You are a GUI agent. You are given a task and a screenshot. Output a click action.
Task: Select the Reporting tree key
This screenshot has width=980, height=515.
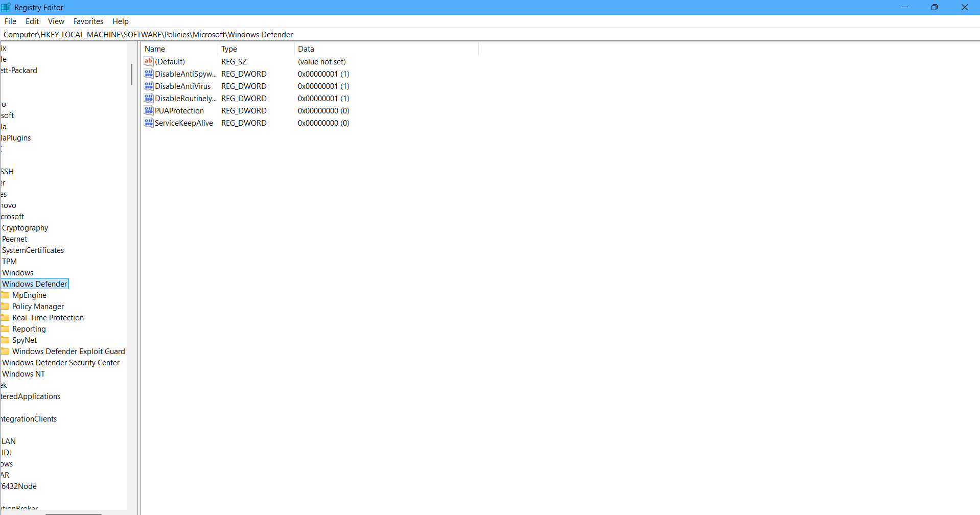pyautogui.click(x=29, y=329)
